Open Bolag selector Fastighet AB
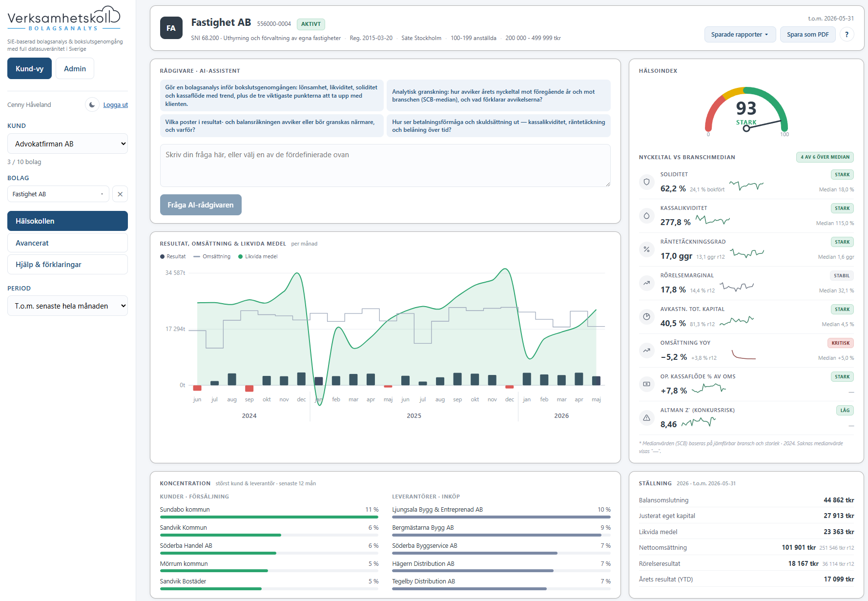Viewport: 868px width, 601px height. [58, 194]
